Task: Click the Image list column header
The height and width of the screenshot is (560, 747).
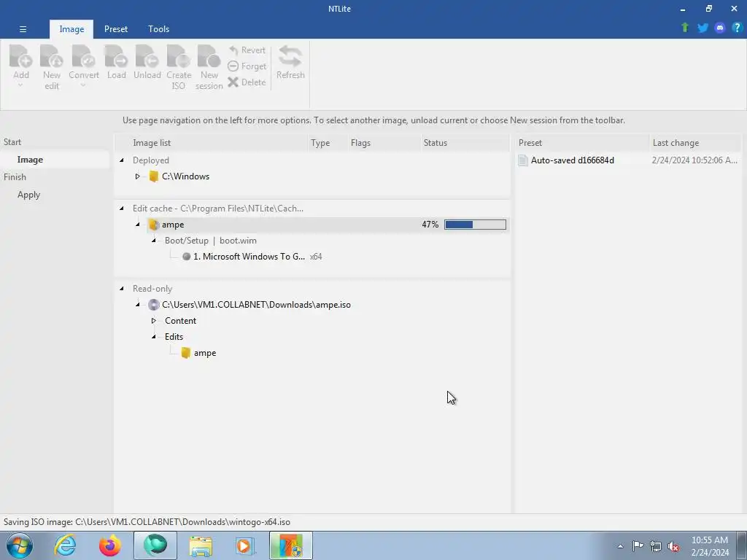Action: [212, 143]
